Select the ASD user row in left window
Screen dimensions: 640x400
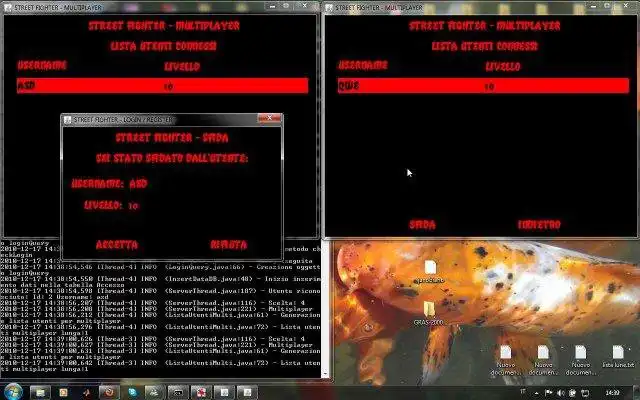coord(162,86)
